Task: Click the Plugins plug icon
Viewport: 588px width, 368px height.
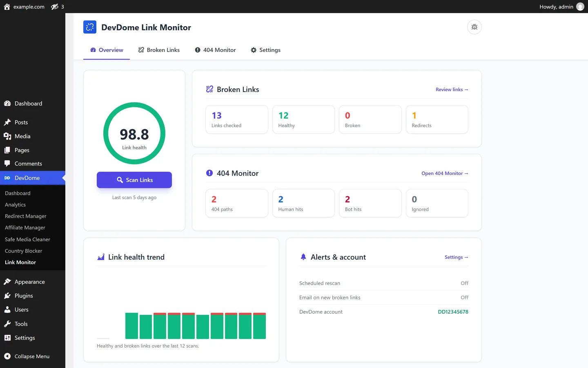Action: point(7,296)
